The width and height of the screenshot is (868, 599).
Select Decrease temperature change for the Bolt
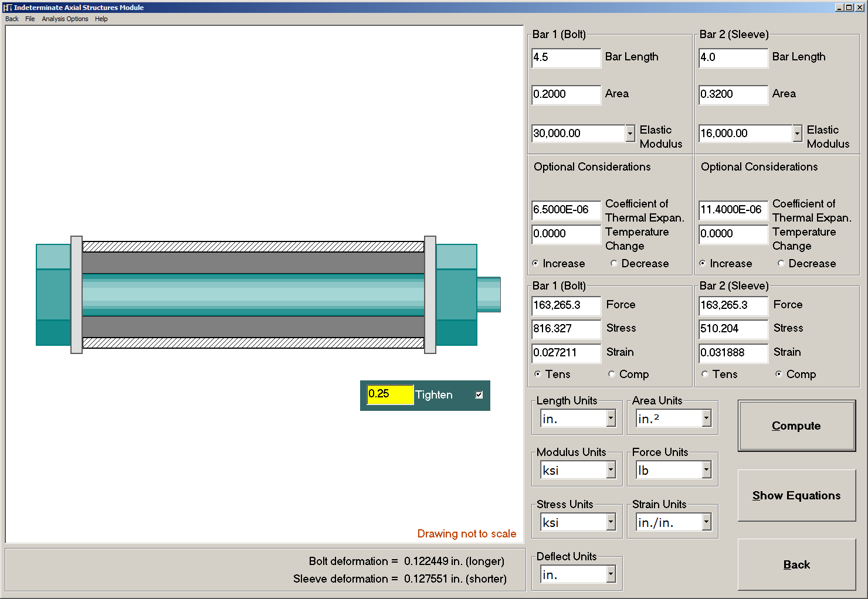click(613, 263)
